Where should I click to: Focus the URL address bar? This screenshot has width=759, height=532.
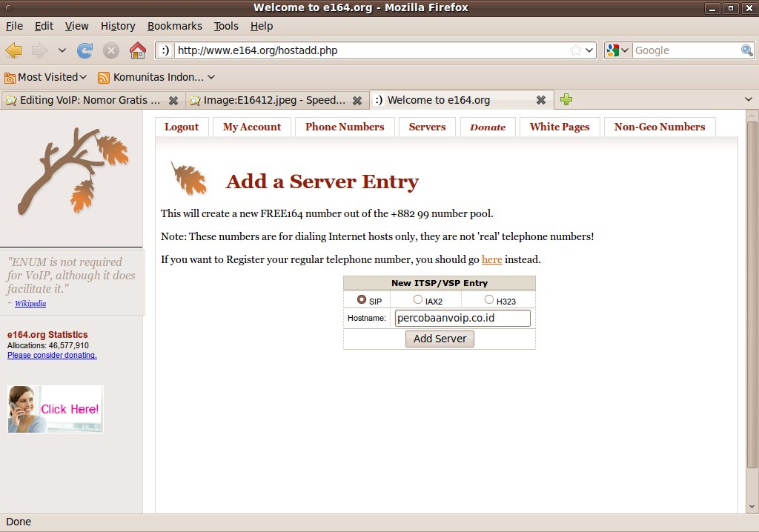pos(371,50)
